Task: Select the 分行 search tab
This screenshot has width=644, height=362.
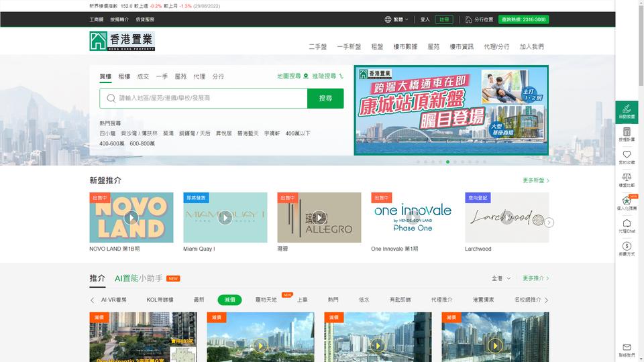Action: (x=218, y=76)
